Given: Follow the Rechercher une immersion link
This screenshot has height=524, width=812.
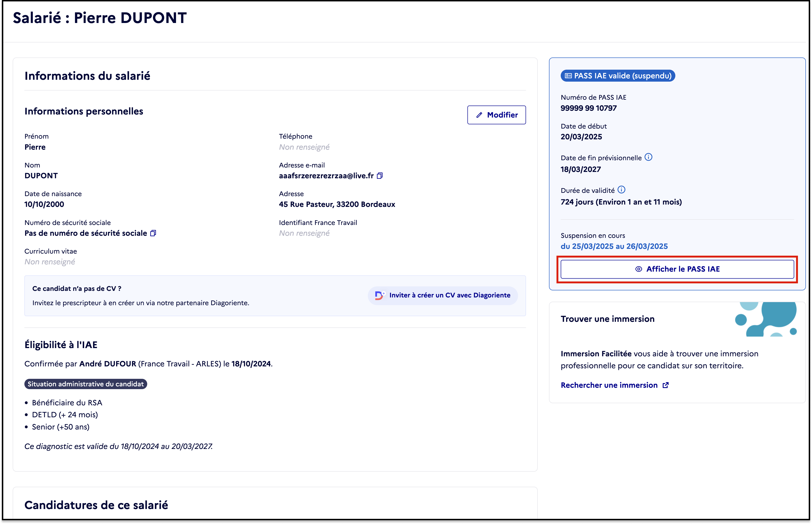Looking at the screenshot, I should [x=614, y=385].
